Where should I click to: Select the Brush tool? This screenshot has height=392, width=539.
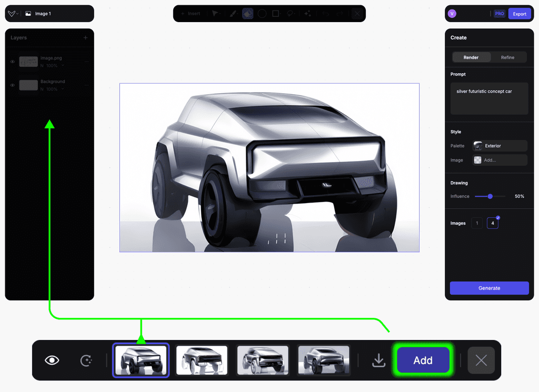(233, 13)
